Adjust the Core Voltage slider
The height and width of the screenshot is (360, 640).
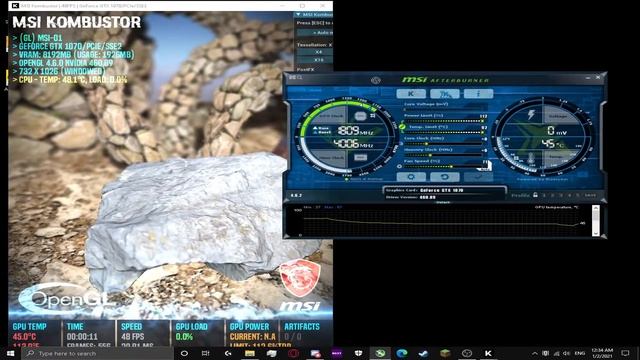pos(444,109)
